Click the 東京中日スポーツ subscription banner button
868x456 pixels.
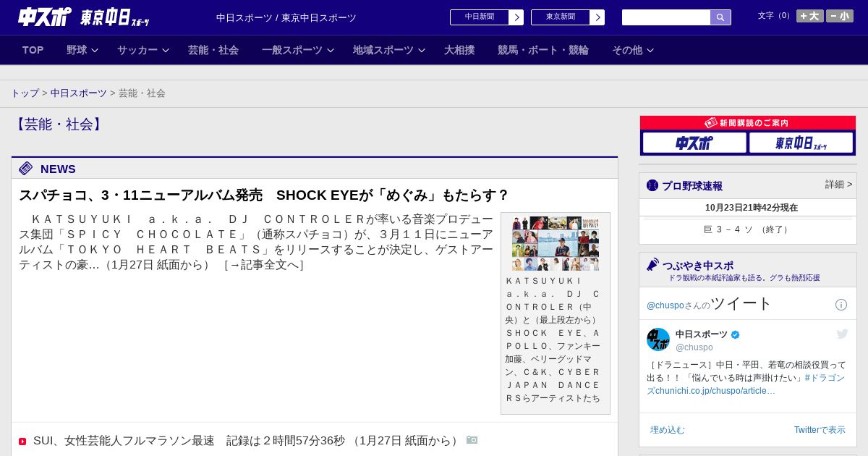click(x=801, y=143)
